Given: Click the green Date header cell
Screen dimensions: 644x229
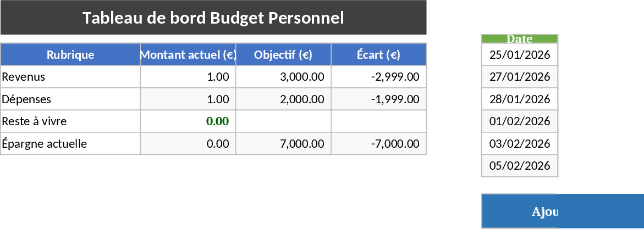Looking at the screenshot, I should 520,38.
